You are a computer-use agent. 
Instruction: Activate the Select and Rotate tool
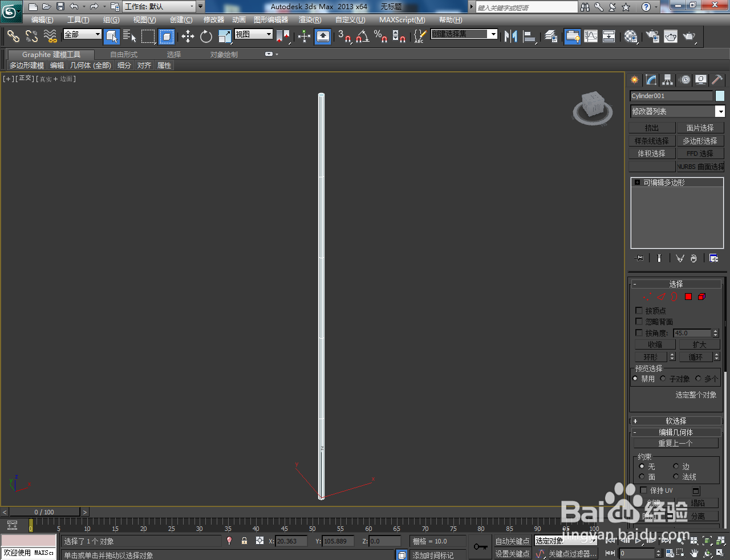[x=205, y=36]
